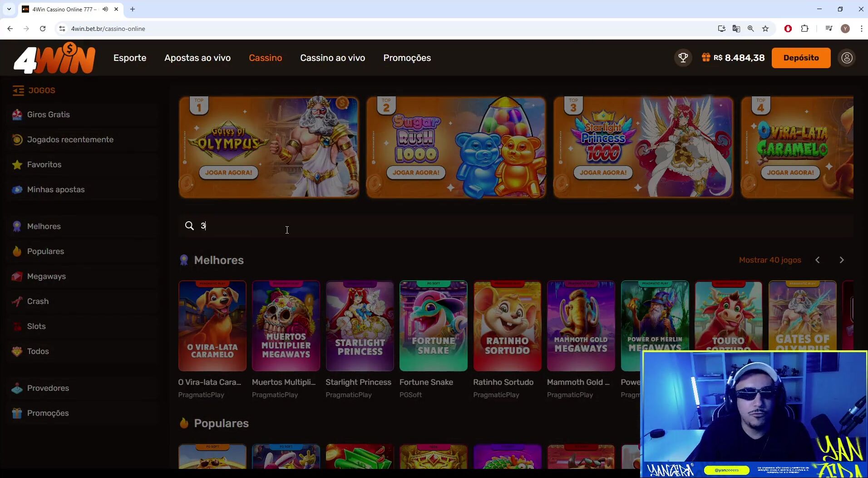Open Mammoth Gold Megaways thumbnail
This screenshot has width=868, height=478.
pos(581,326)
